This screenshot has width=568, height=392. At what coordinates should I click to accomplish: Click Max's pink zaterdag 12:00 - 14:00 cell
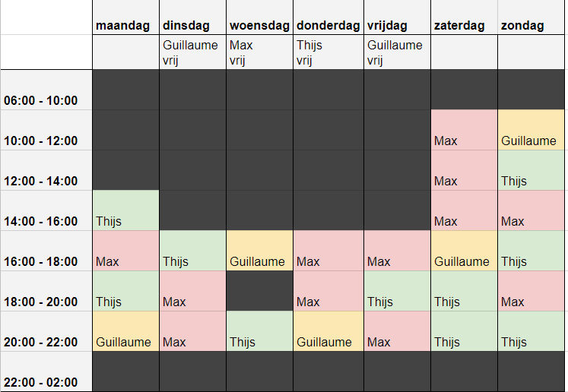(x=464, y=171)
